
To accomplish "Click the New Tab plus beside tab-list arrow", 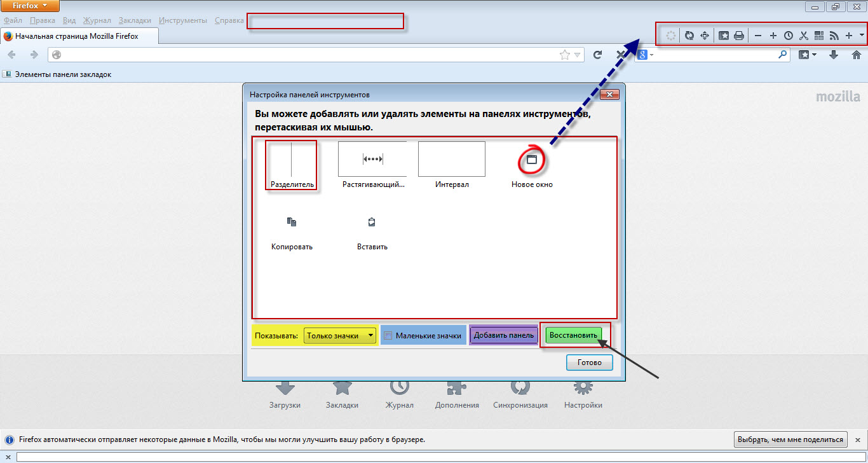I will [x=848, y=36].
